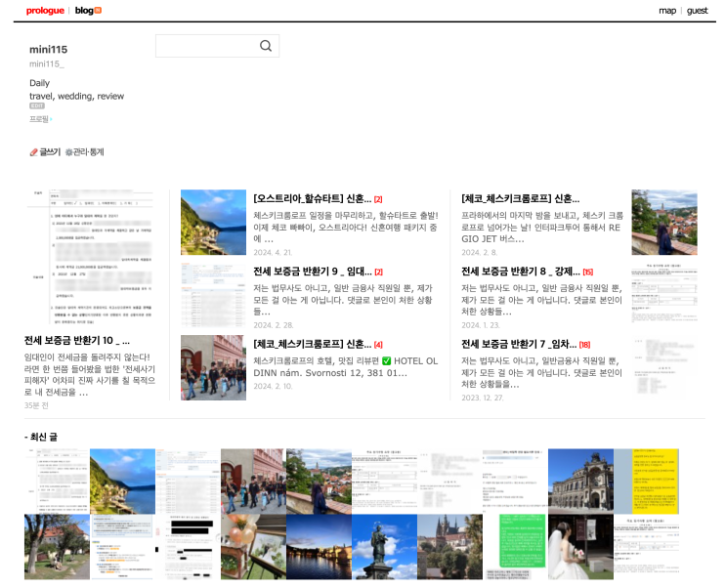Open the yellow highlighted note thumbnail in 최신 글
726x588 pixels.
point(646,482)
